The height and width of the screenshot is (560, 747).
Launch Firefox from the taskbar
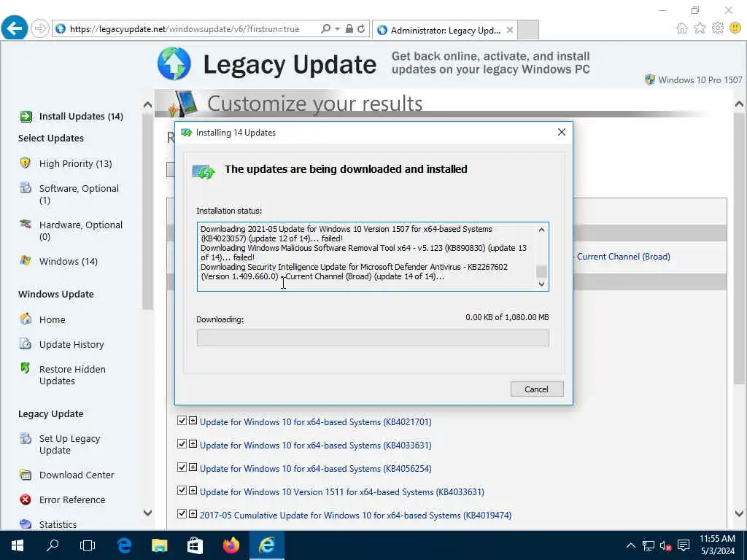[231, 545]
